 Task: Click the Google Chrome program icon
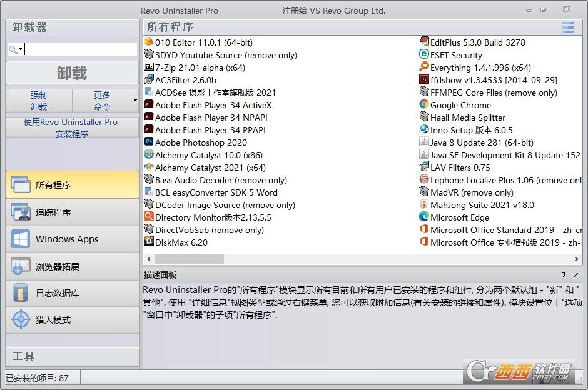pyautogui.click(x=425, y=105)
